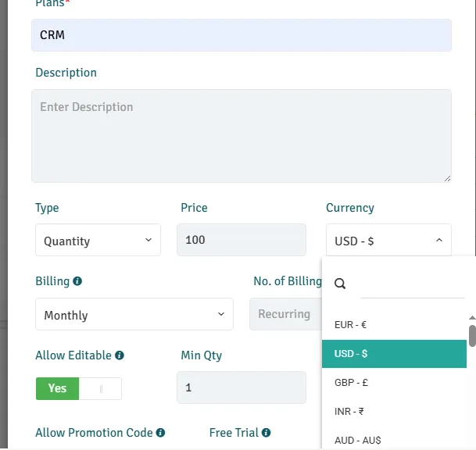Click the currency search input field
Viewport: 476px width, 450px height.
tap(412, 285)
